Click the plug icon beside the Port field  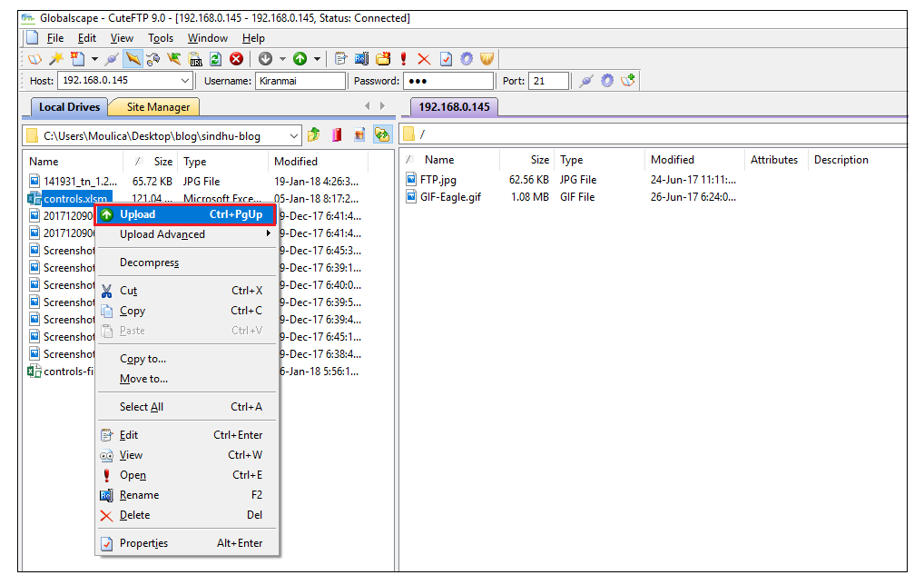tap(585, 81)
